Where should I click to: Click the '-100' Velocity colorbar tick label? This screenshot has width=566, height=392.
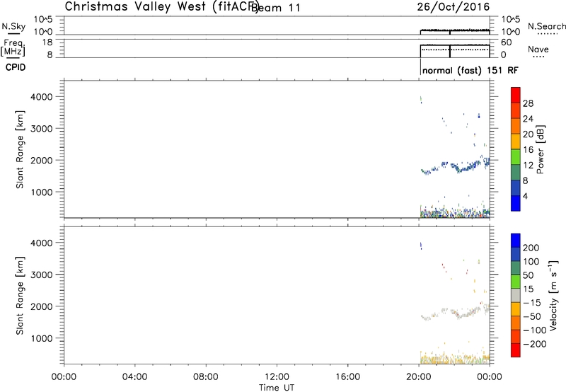pos(535,330)
